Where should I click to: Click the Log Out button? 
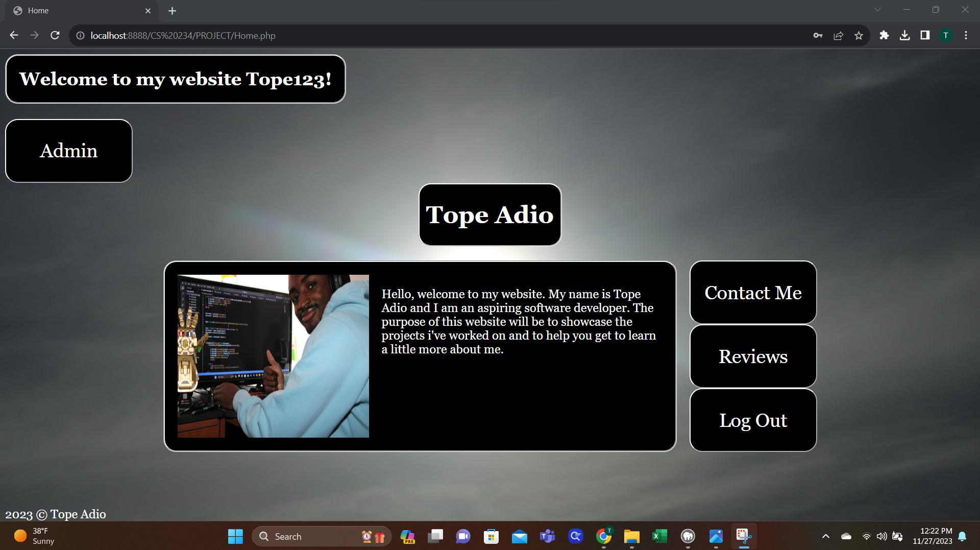[x=753, y=420]
